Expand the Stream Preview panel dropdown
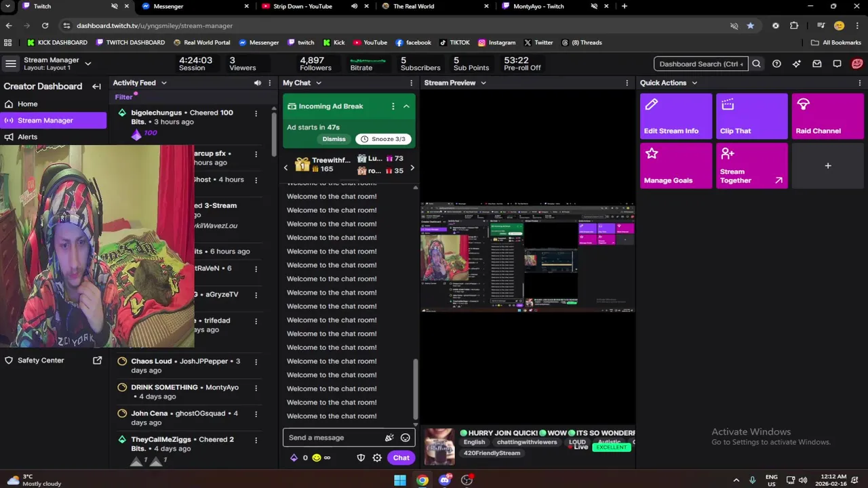The image size is (868, 488). pyautogui.click(x=484, y=83)
